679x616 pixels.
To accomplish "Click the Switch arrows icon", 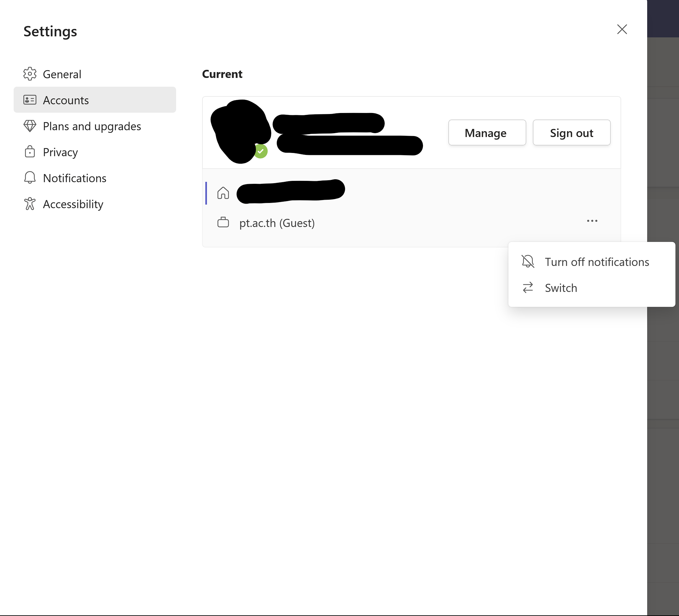I will coord(528,287).
